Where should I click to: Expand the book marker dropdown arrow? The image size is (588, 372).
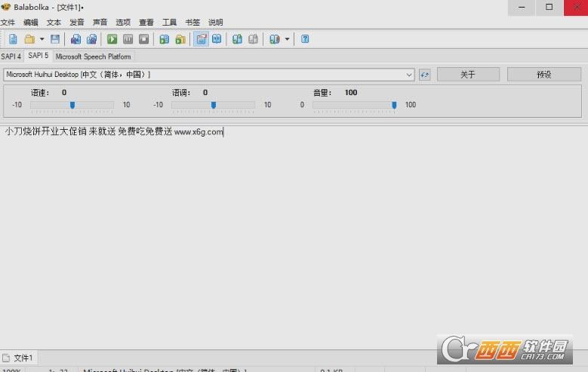tap(288, 39)
